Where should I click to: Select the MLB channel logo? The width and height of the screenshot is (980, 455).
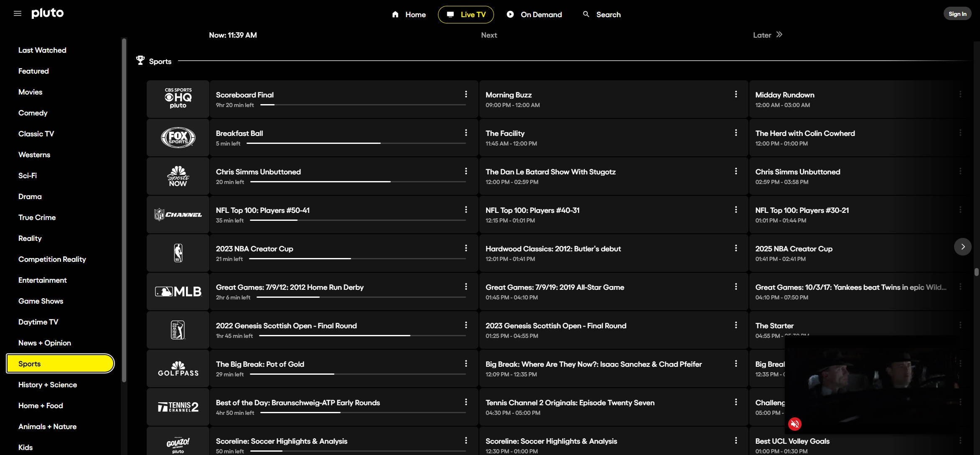pyautogui.click(x=178, y=291)
